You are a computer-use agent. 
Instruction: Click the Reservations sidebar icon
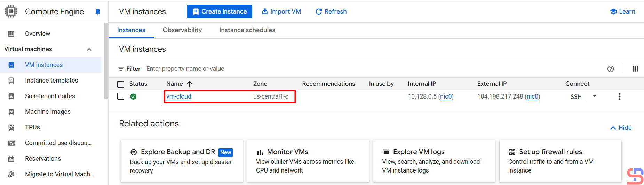pyautogui.click(x=11, y=159)
